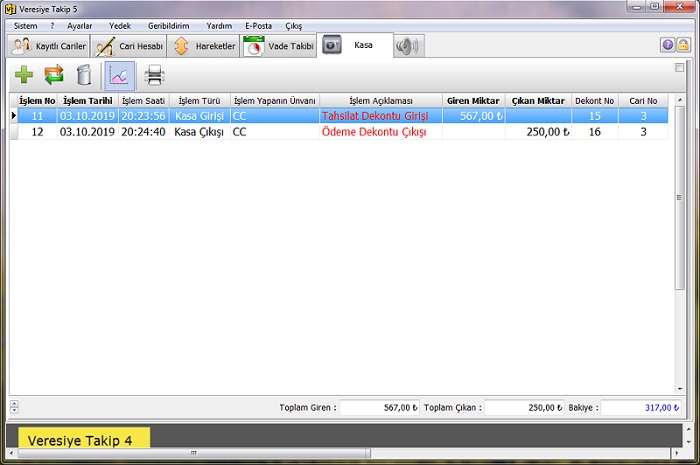Click the Bakiye total field

pos(641,407)
